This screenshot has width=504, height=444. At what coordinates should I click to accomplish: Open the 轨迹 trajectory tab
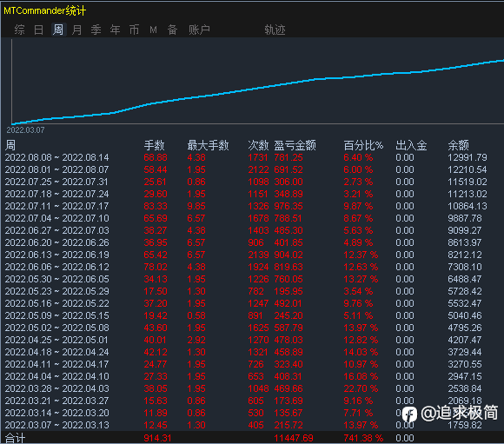tap(275, 30)
